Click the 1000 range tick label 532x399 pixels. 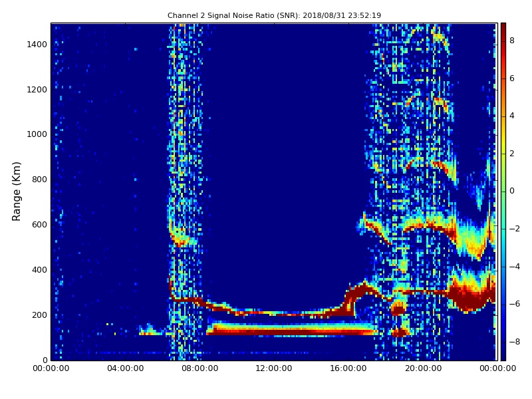point(37,134)
